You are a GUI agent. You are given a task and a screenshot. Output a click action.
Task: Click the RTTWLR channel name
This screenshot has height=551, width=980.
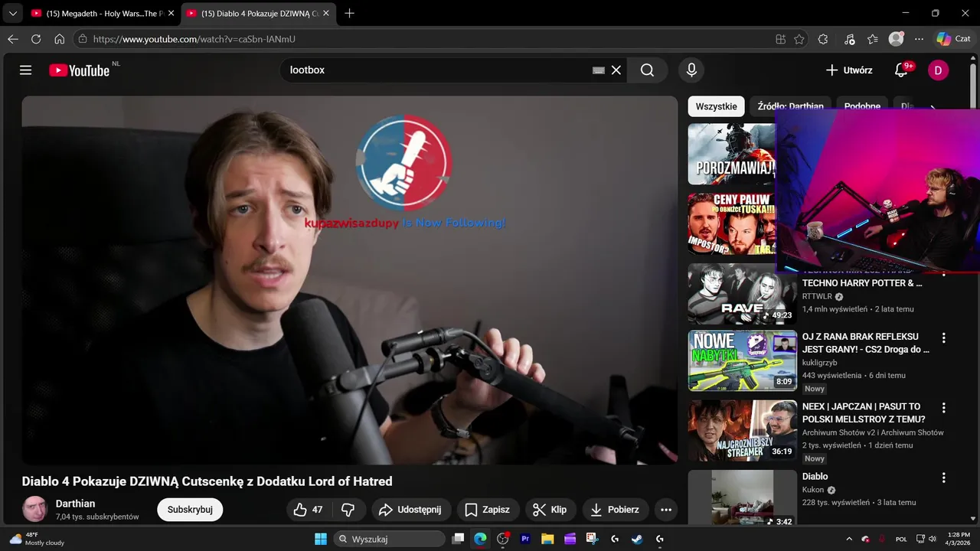(x=817, y=296)
